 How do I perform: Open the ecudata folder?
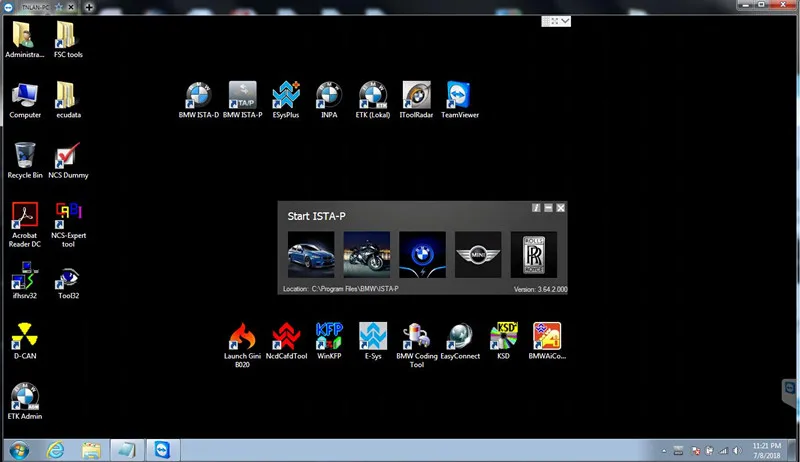[68, 100]
